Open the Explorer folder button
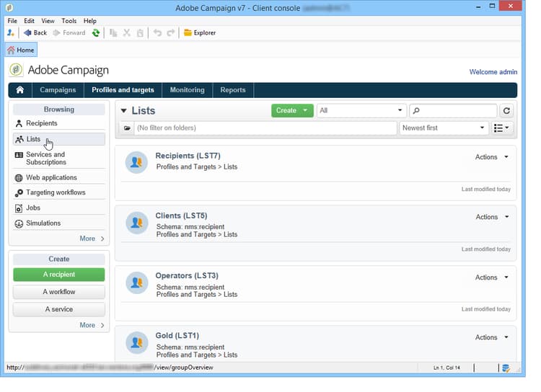This screenshot has height=392, width=541. coord(200,32)
